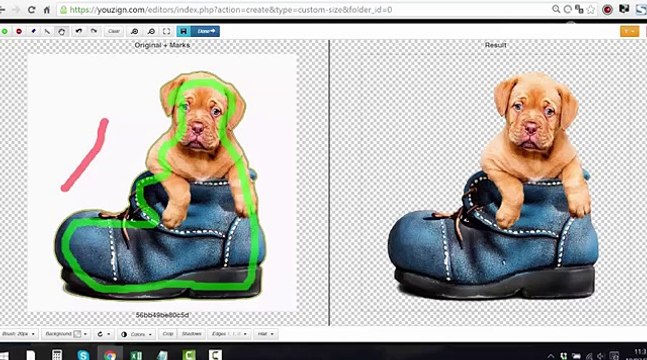Open the Edges settings dropdown

tap(229, 334)
